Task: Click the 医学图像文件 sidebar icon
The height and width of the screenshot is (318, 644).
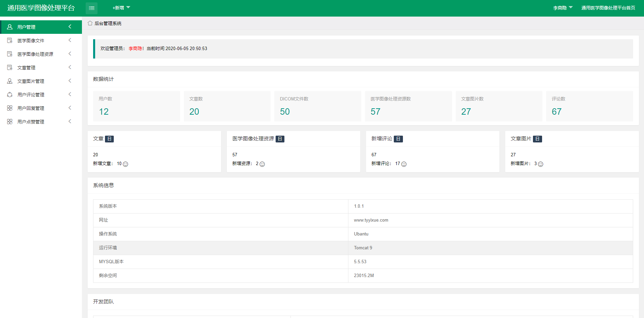Action: point(10,40)
